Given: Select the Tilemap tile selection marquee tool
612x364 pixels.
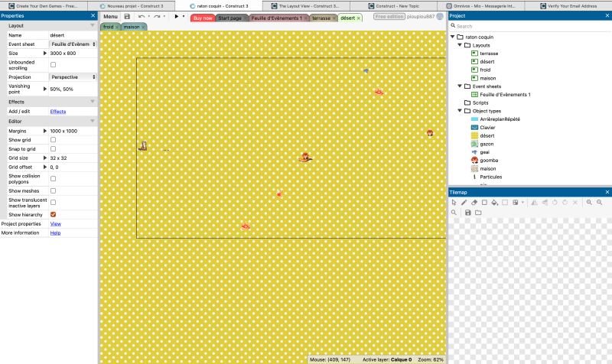Looking at the screenshot, I should point(505,203).
